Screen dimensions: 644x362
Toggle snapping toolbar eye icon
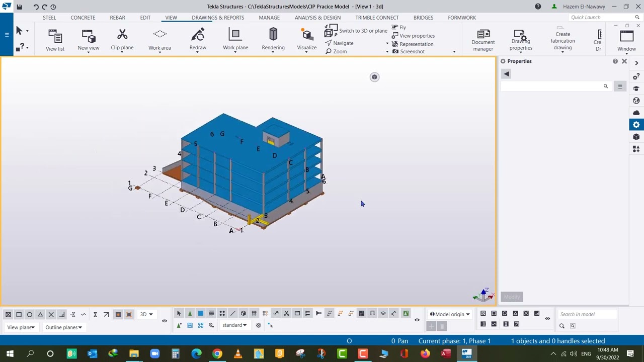click(164, 320)
